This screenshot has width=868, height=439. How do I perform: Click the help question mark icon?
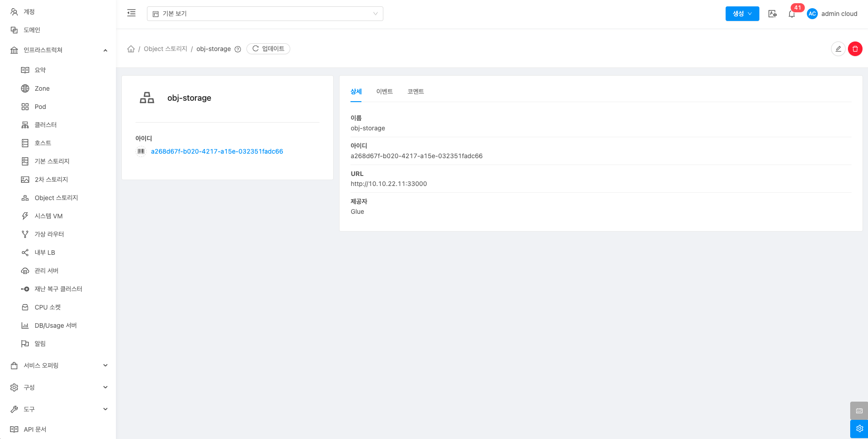238,49
